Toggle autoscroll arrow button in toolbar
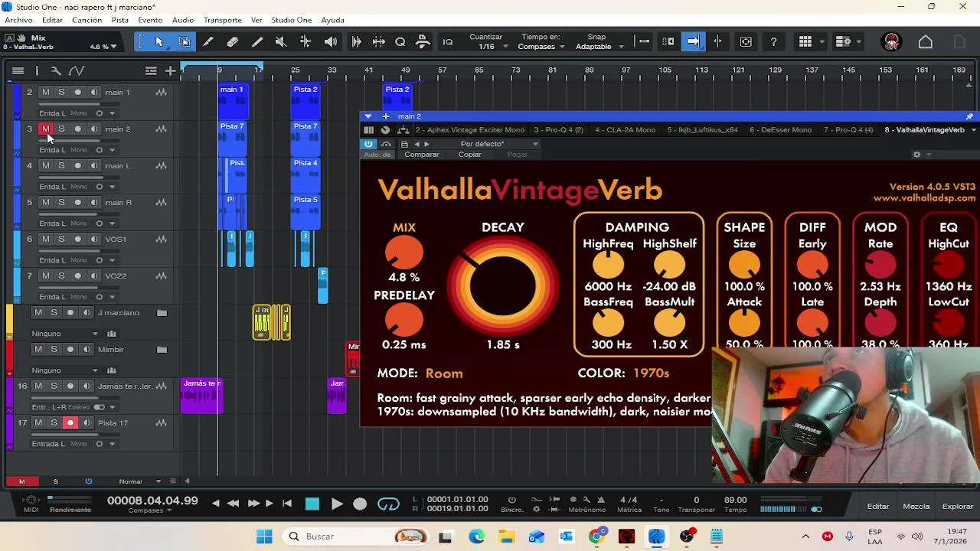 point(693,42)
